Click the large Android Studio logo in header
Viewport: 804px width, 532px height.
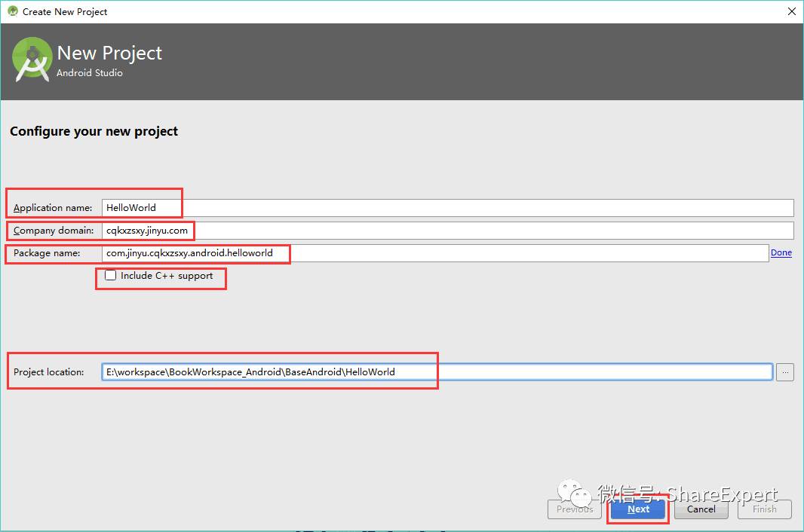[x=32, y=60]
